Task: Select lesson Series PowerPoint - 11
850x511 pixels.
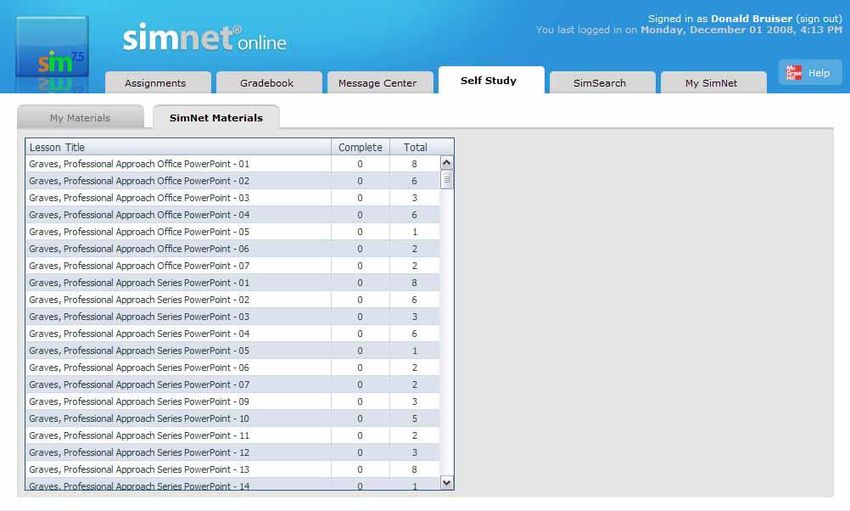Action: (233, 436)
